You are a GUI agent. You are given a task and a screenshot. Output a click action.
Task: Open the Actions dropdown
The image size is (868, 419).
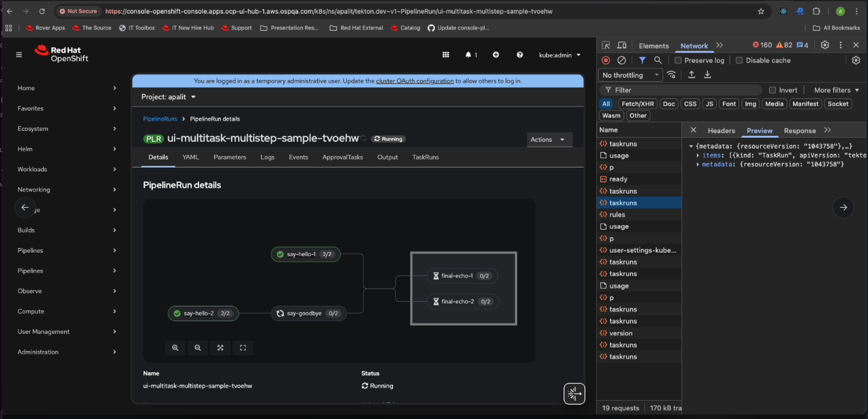click(x=549, y=139)
